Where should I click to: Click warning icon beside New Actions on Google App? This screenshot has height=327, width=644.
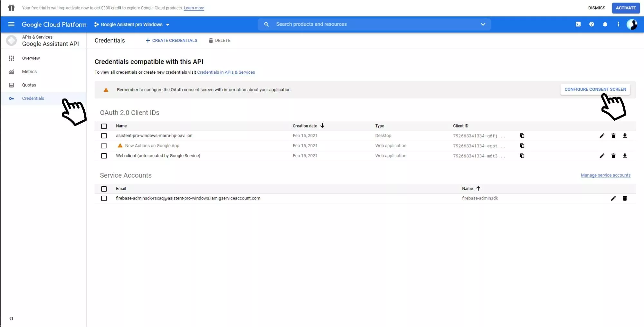pos(120,145)
